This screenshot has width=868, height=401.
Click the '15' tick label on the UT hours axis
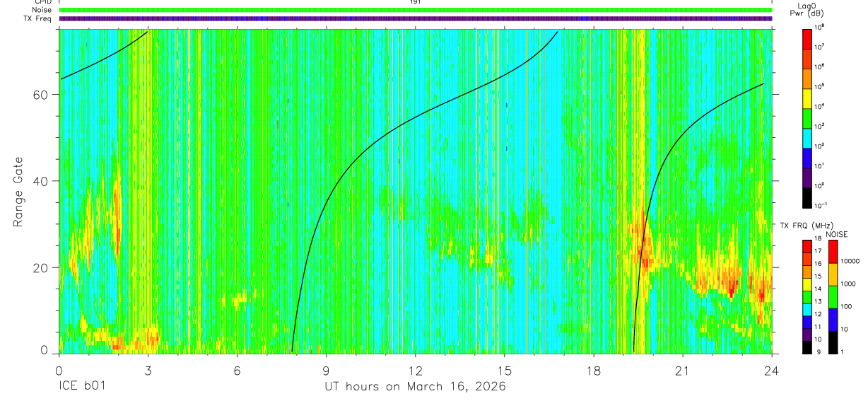tap(505, 370)
